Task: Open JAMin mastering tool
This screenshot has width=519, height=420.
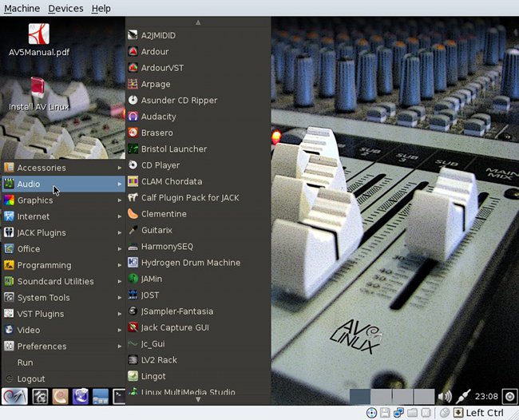Action: [198, 279]
